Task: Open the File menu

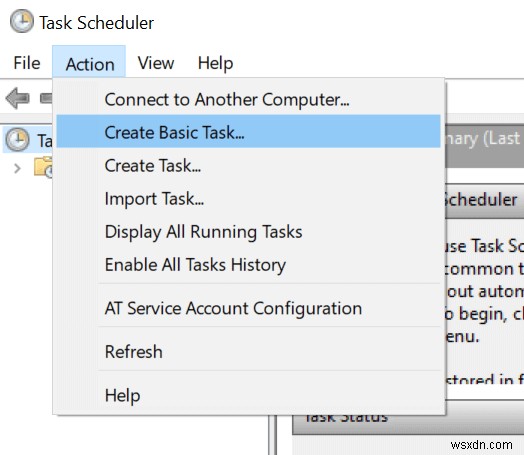Action: click(27, 63)
